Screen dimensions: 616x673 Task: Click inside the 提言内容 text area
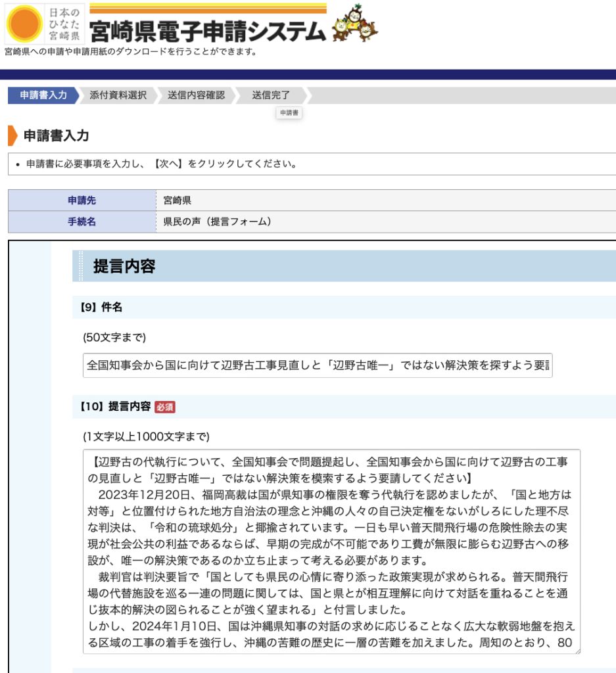(x=331, y=551)
